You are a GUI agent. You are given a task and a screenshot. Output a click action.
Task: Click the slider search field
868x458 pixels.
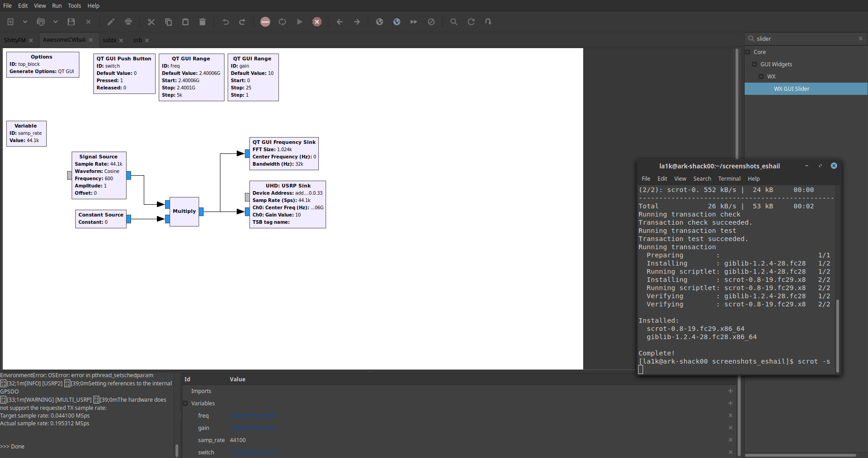pos(805,39)
